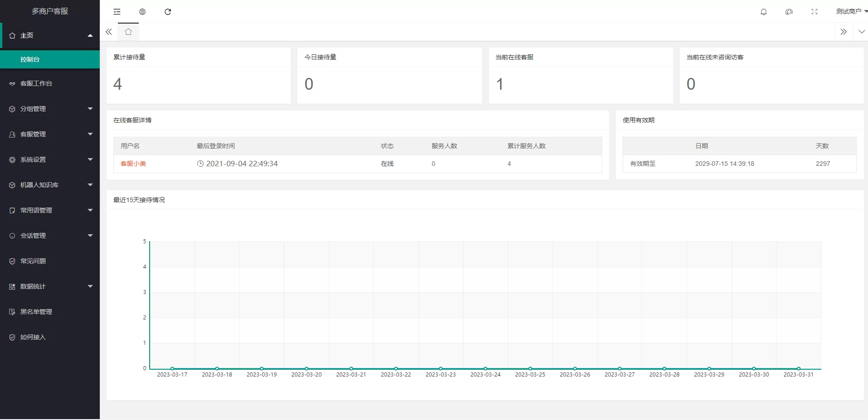Open the 测试商户 user dropdown
This screenshot has height=420, width=868.
(x=851, y=11)
